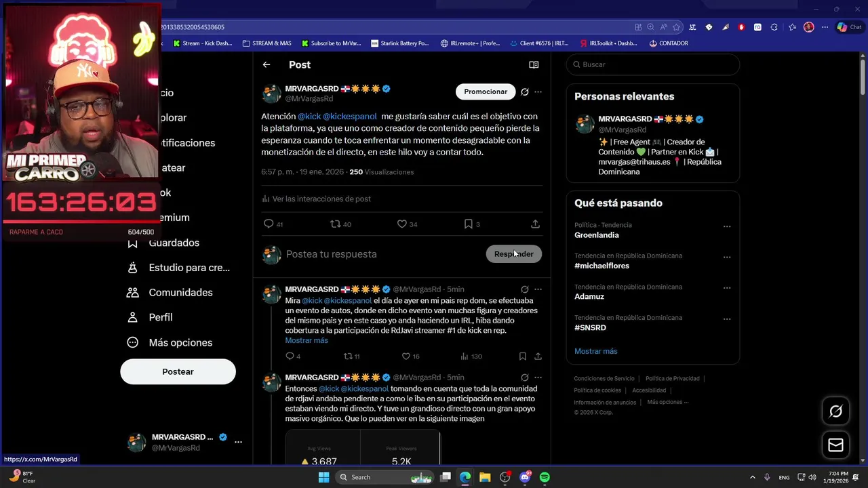Screen dimensions: 868x488
Task: Click the @kick mention in main post
Action: (x=309, y=117)
